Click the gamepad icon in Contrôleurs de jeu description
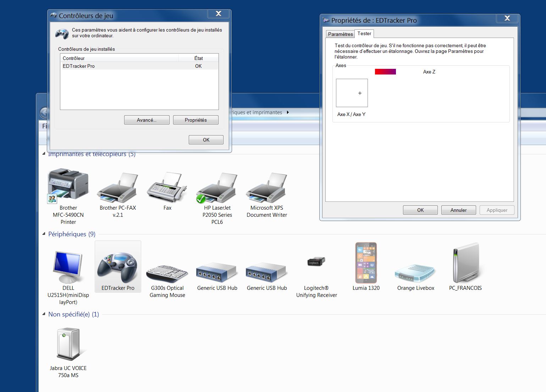The image size is (546, 392). (62, 33)
